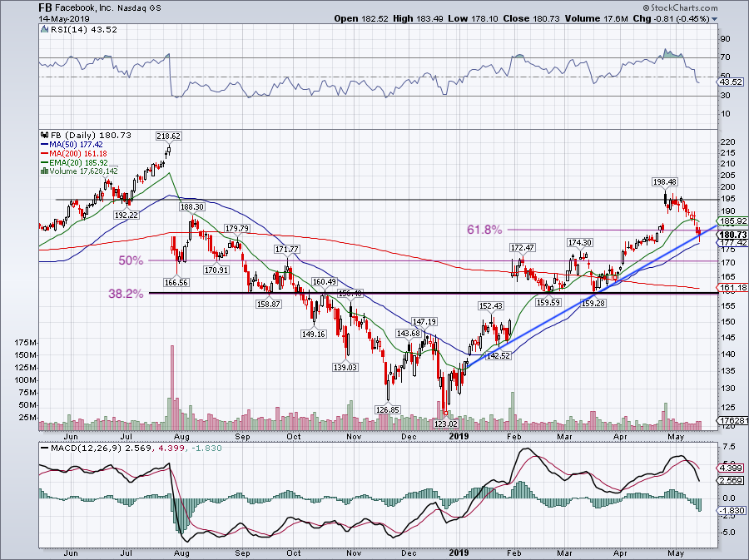Click the RSI 43.52 value tag on right axis
This screenshot has height=560, width=749.
(732, 82)
